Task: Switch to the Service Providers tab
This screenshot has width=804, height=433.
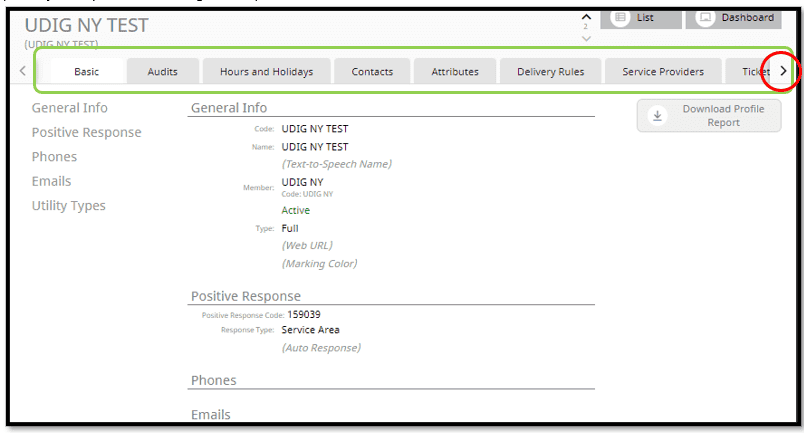Action: (663, 71)
